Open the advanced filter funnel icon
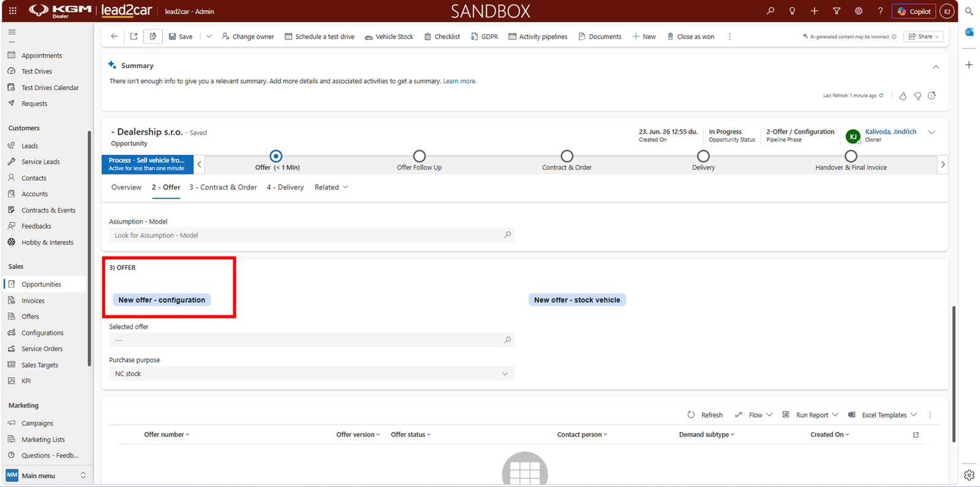Image resolution: width=980 pixels, height=487 pixels. coord(836,11)
